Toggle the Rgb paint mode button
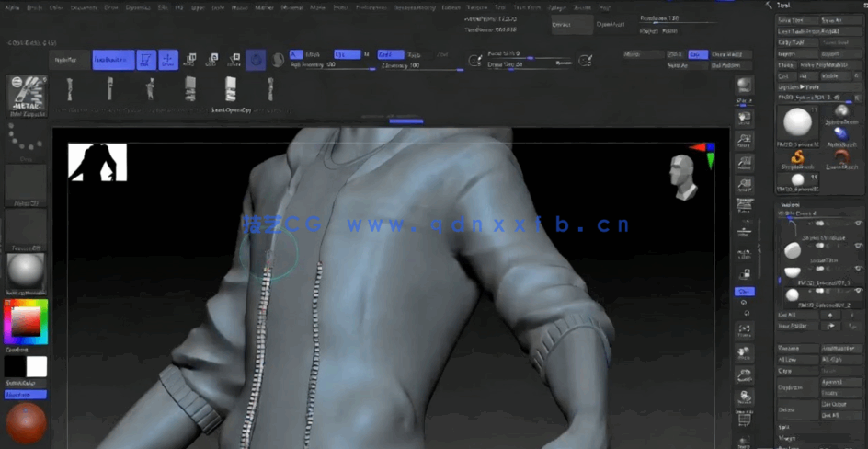This screenshot has height=449, width=868. [347, 54]
